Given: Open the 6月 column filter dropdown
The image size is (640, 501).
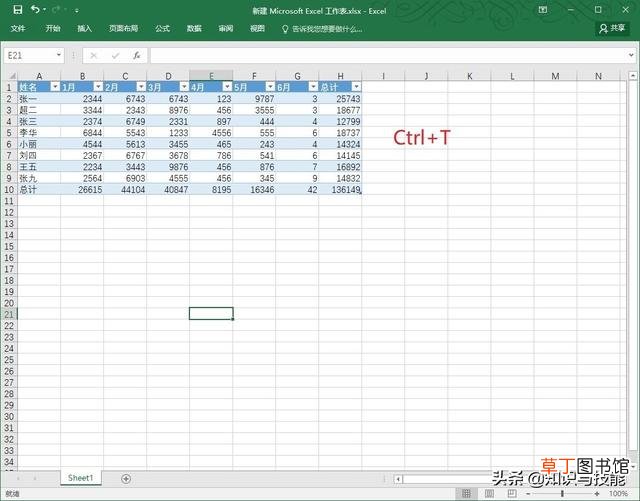Looking at the screenshot, I should [313, 87].
